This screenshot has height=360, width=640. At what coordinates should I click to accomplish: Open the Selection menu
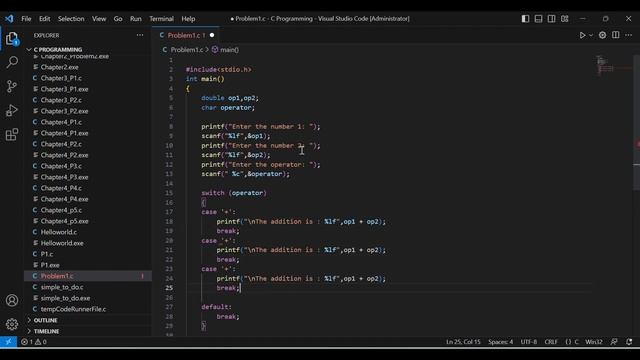click(71, 19)
